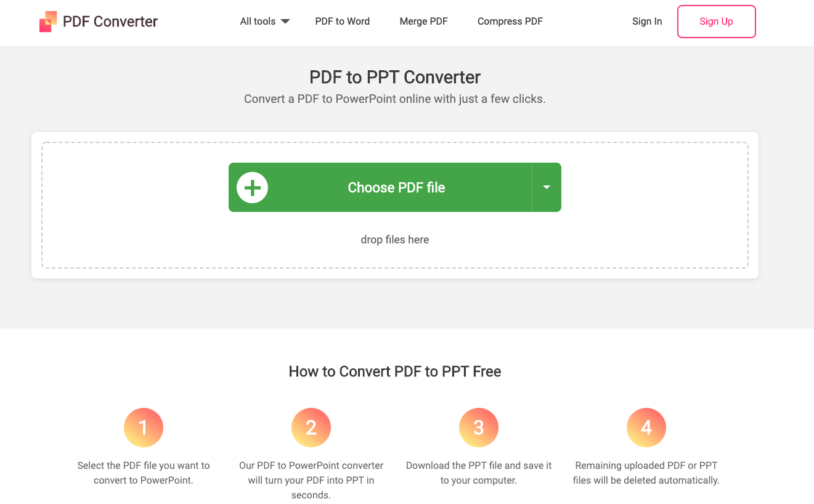Open the All tools dropdown menu
Viewport: 814px width, 504px height.
click(x=259, y=21)
